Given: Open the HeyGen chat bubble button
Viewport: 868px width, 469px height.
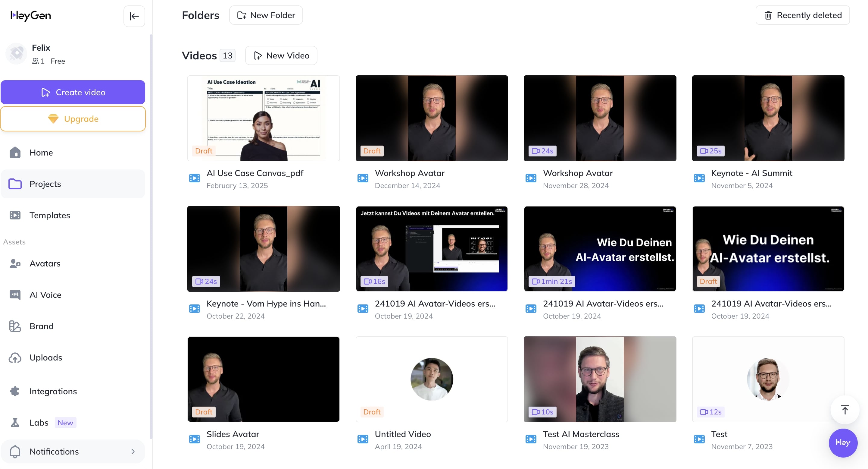Looking at the screenshot, I should pos(843,443).
